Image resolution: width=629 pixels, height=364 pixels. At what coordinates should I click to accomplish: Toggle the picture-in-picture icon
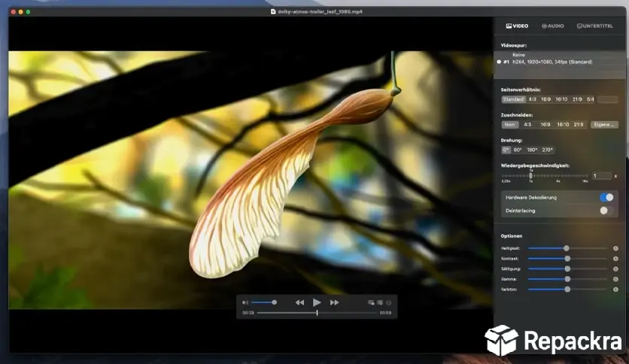point(380,302)
